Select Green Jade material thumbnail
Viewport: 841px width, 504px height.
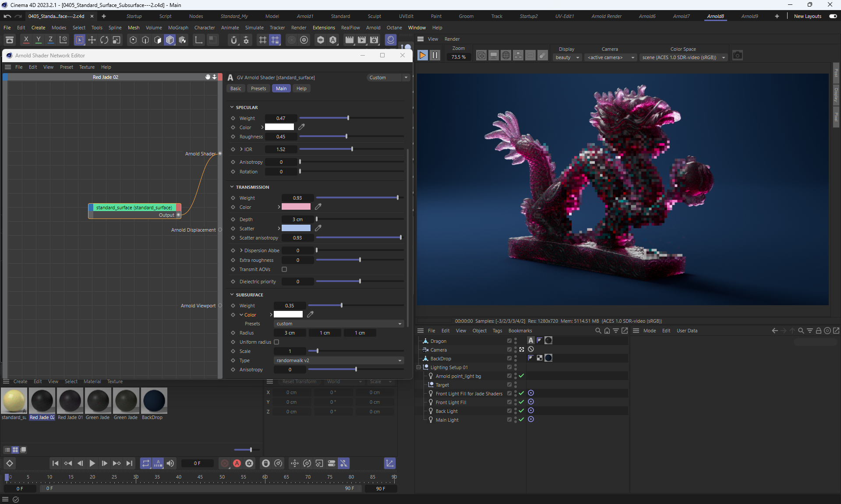pos(98,401)
